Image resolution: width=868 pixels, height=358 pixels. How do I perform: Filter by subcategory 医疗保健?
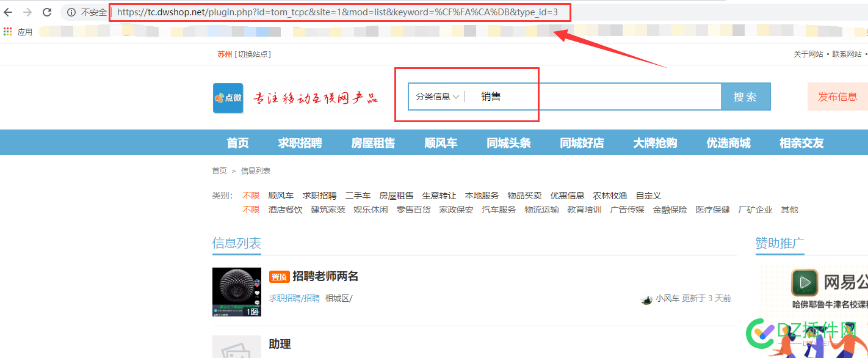tap(712, 210)
